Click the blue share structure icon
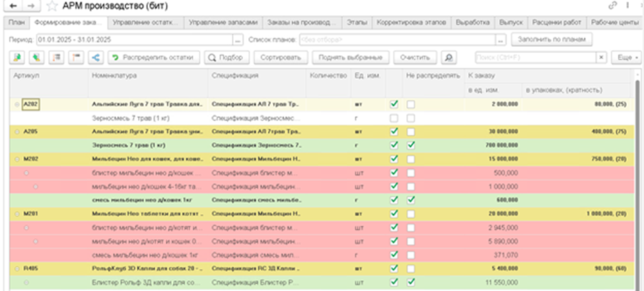The height and width of the screenshot is (291, 644). click(96, 57)
